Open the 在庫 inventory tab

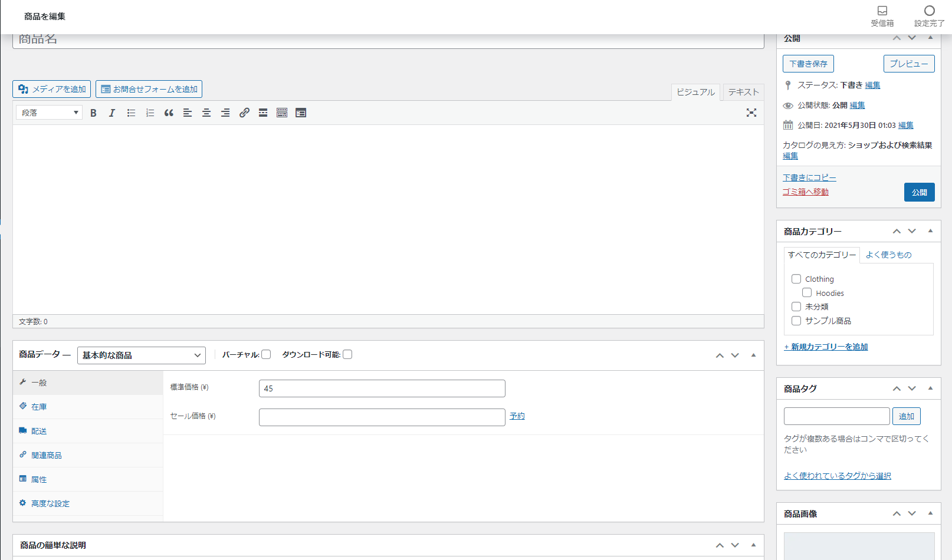[88, 407]
